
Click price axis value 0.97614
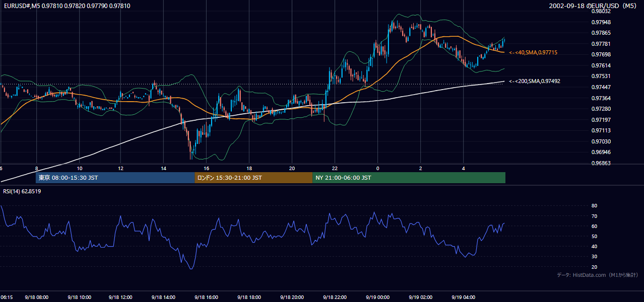pyautogui.click(x=601, y=65)
